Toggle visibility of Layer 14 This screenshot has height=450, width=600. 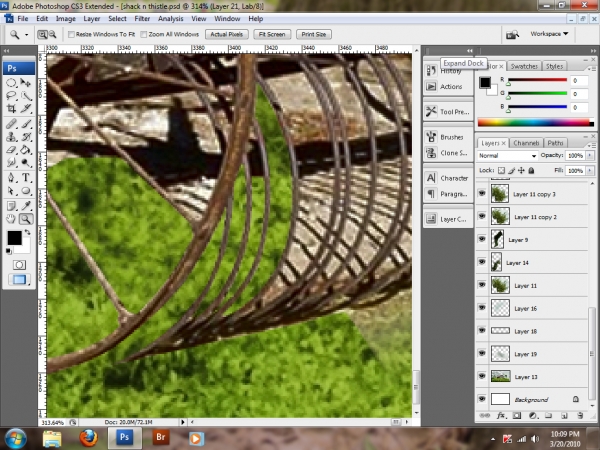pos(482,262)
